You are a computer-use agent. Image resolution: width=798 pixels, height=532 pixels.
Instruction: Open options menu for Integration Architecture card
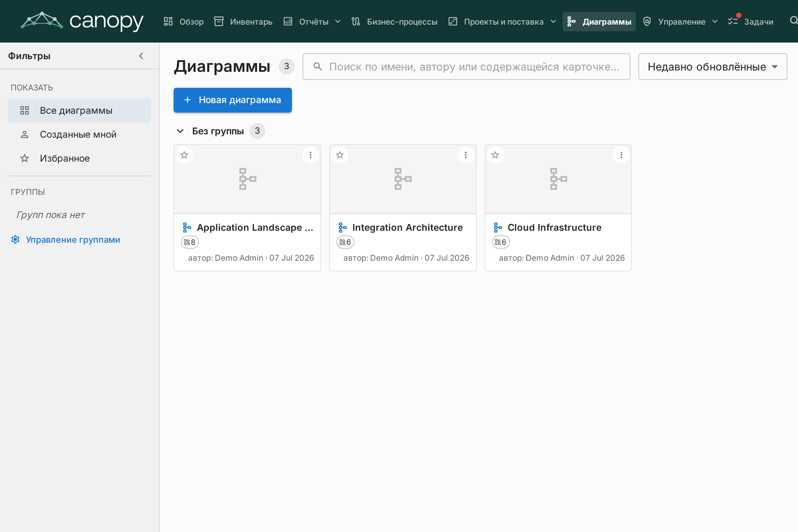tap(466, 155)
